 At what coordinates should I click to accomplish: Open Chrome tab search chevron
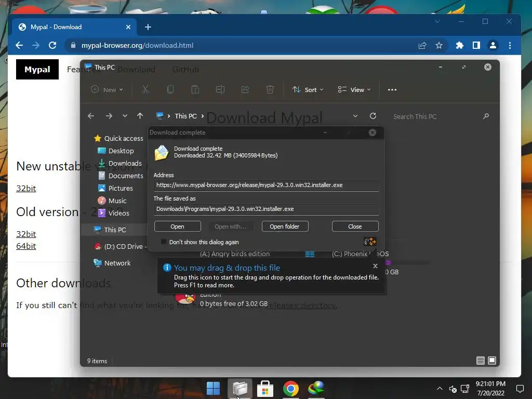[437, 21]
